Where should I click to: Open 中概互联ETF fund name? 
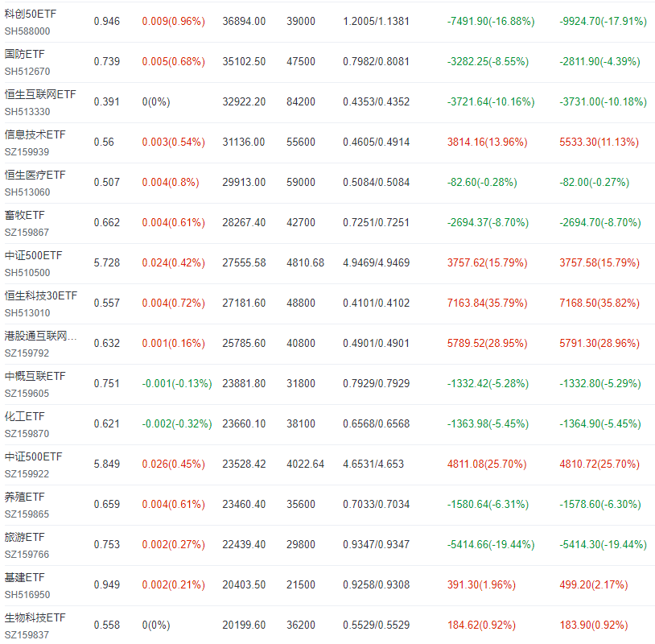pos(35,376)
